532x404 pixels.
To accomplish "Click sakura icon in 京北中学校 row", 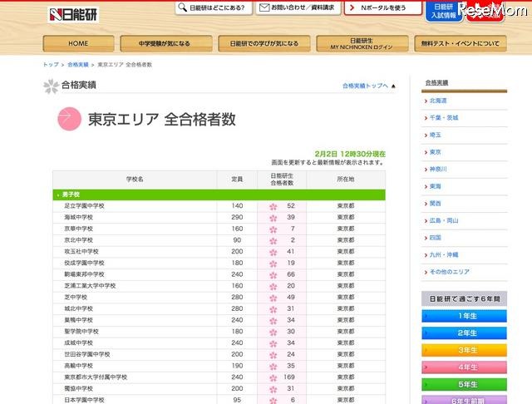I will tap(273, 241).
